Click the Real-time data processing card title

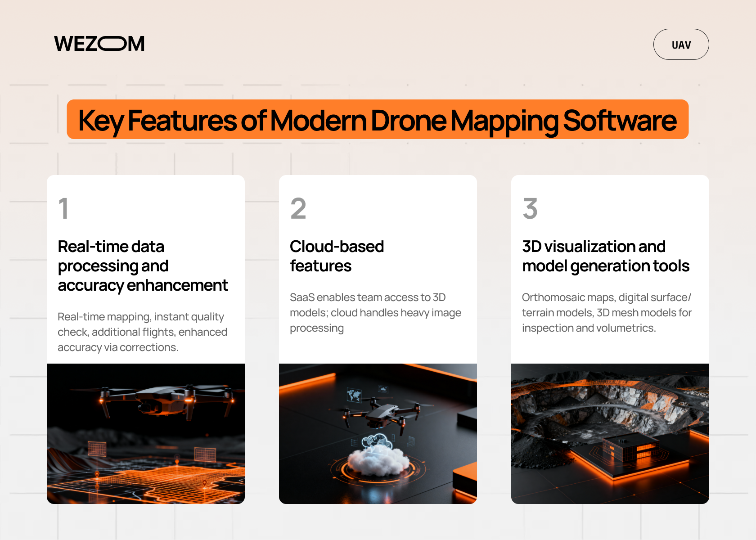(143, 266)
